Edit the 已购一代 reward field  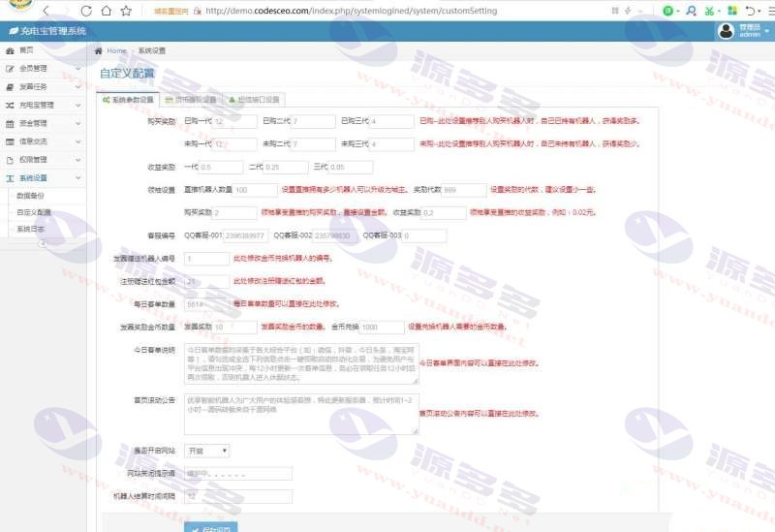(234, 122)
